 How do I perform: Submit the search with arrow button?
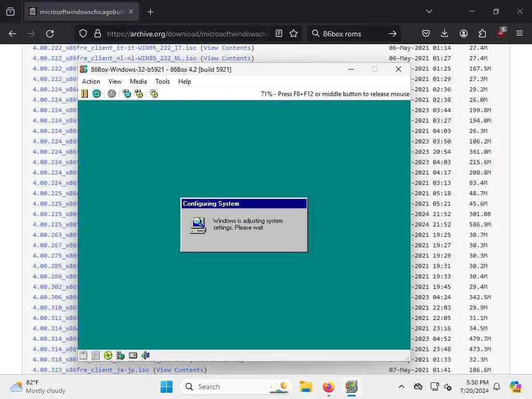[x=393, y=34]
